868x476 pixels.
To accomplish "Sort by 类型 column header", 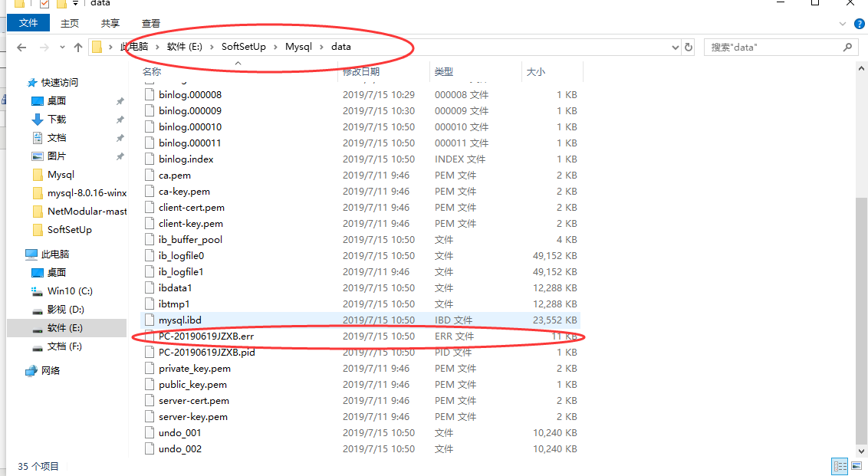I will click(x=444, y=71).
